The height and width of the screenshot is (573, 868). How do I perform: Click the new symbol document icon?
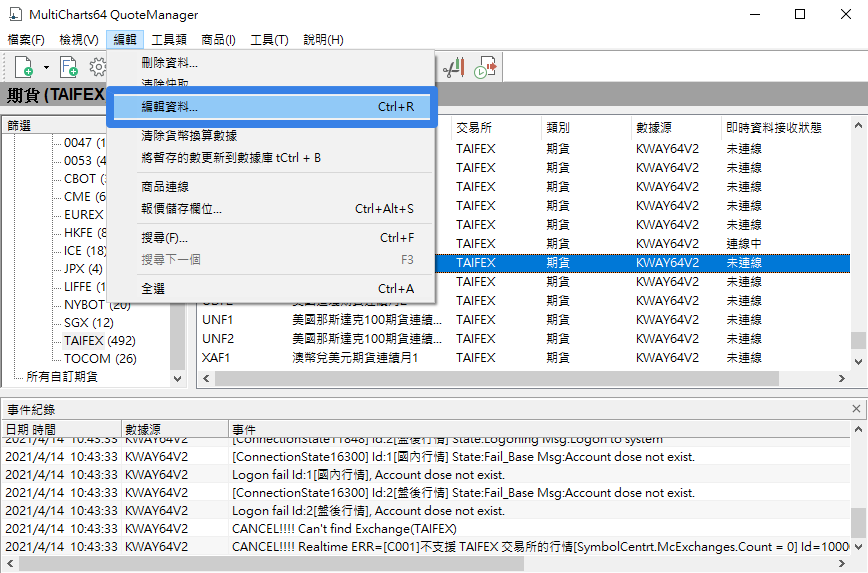(x=24, y=68)
